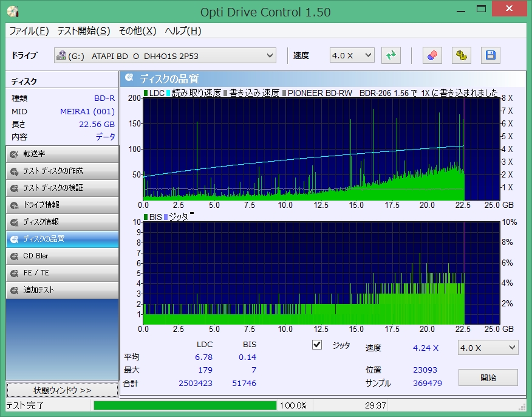Click the LDC maximum value 179
This screenshot has height=417, width=532.
tap(205, 370)
